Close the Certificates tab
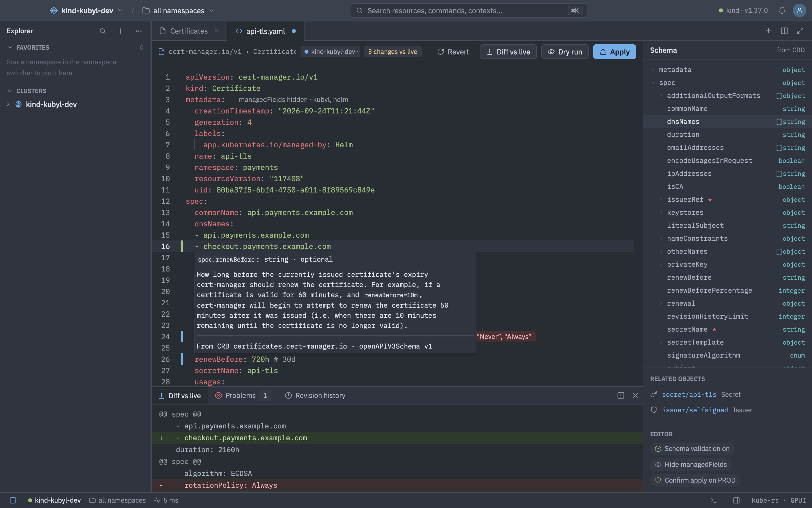Screen dimensions: 812x508 pos(217,31)
